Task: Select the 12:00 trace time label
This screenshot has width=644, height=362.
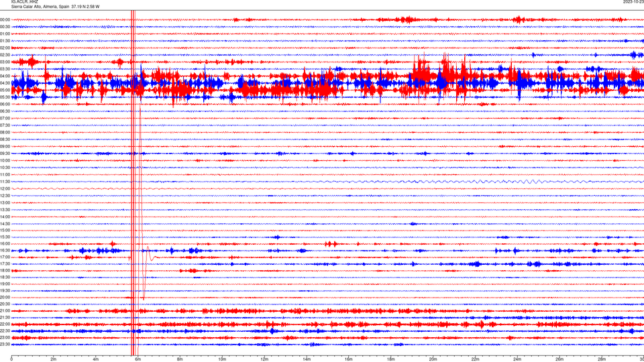Action: (x=5, y=189)
